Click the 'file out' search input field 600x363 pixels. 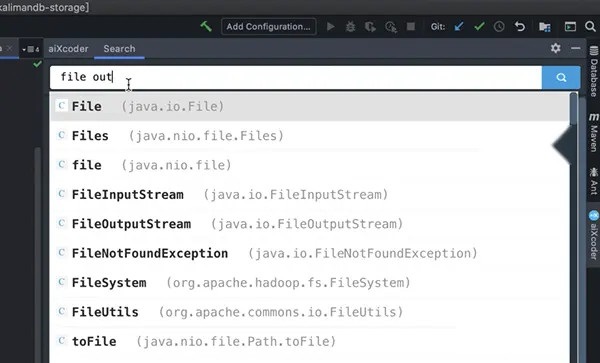[296, 77]
